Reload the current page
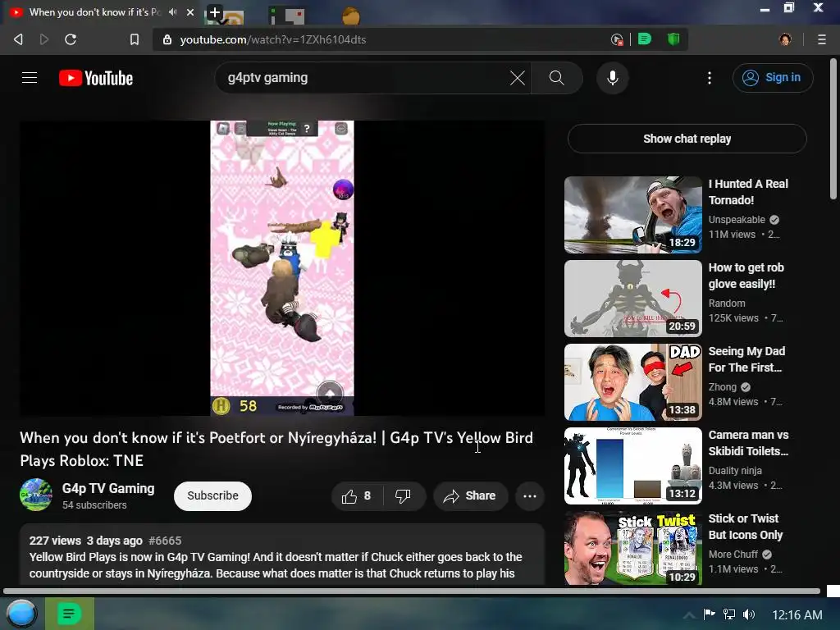The image size is (840, 630). [x=71, y=39]
